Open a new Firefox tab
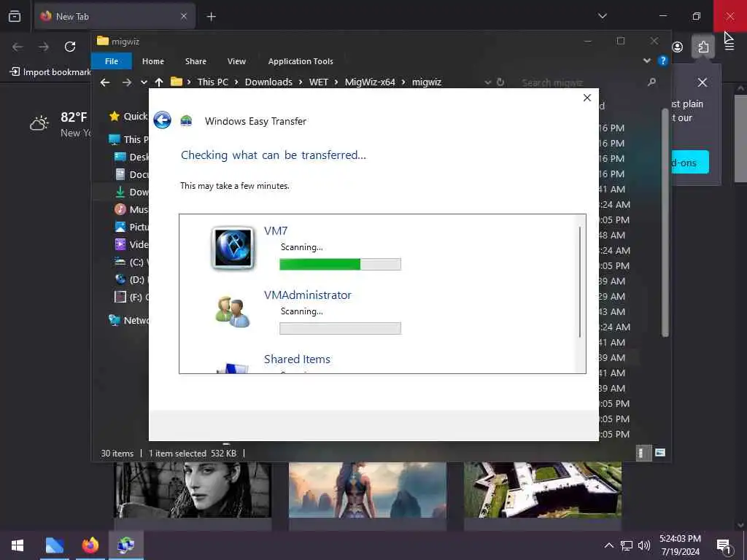Viewport: 747px width, 560px height. pyautogui.click(x=211, y=17)
